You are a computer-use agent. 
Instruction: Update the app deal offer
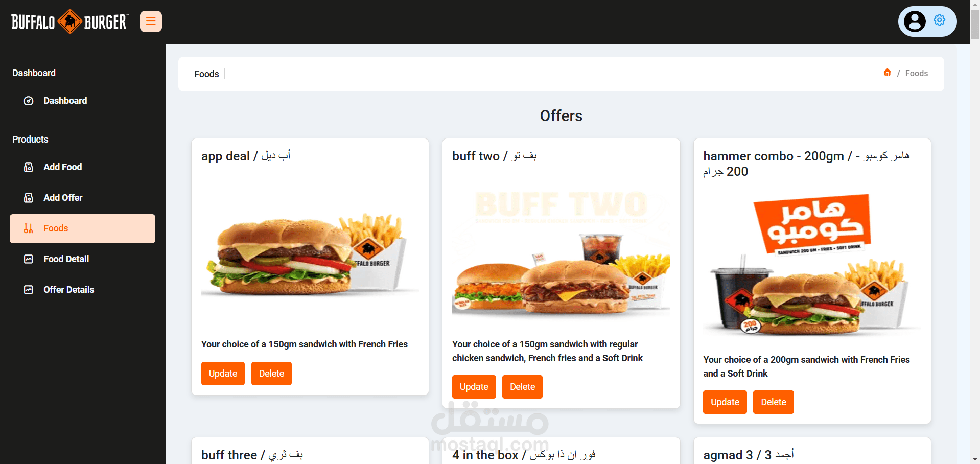pyautogui.click(x=223, y=374)
